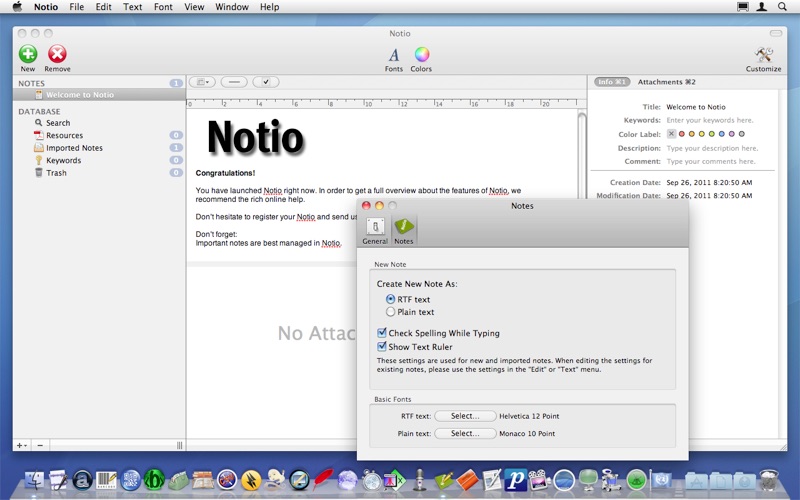Toggle Check Spelling While Typing checkbox
Image resolution: width=800 pixels, height=500 pixels.
click(x=382, y=333)
